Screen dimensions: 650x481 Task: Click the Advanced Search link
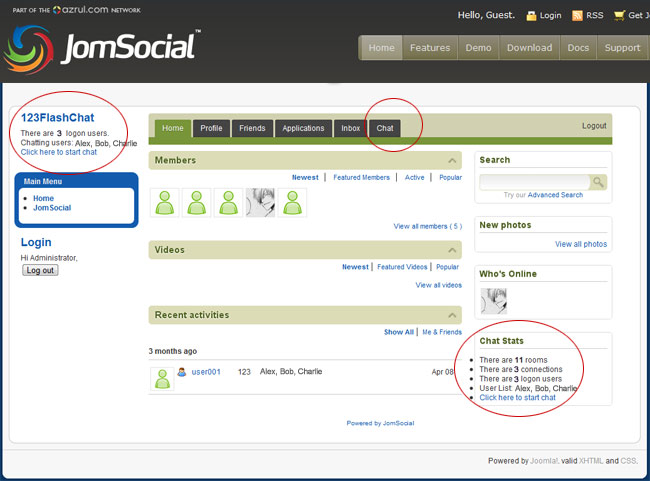coord(555,195)
